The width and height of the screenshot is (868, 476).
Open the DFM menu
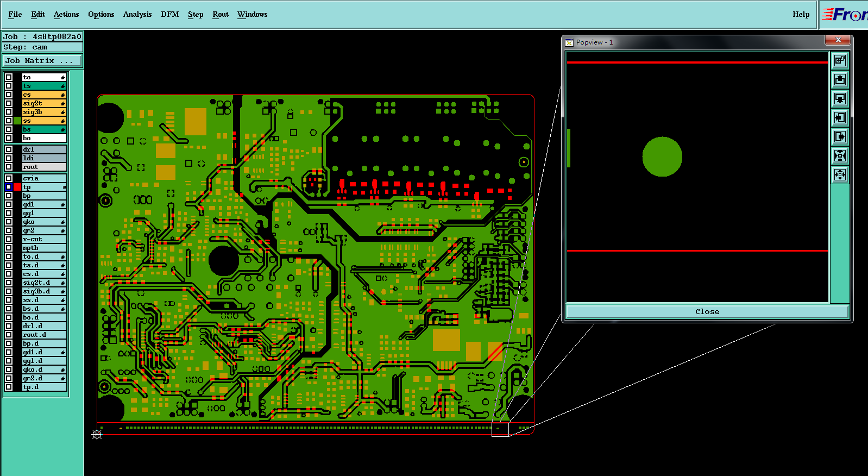coord(170,15)
